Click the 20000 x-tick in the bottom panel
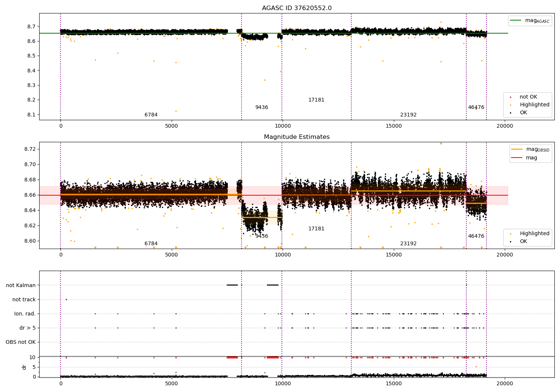This screenshot has height=392, width=560. [504, 383]
